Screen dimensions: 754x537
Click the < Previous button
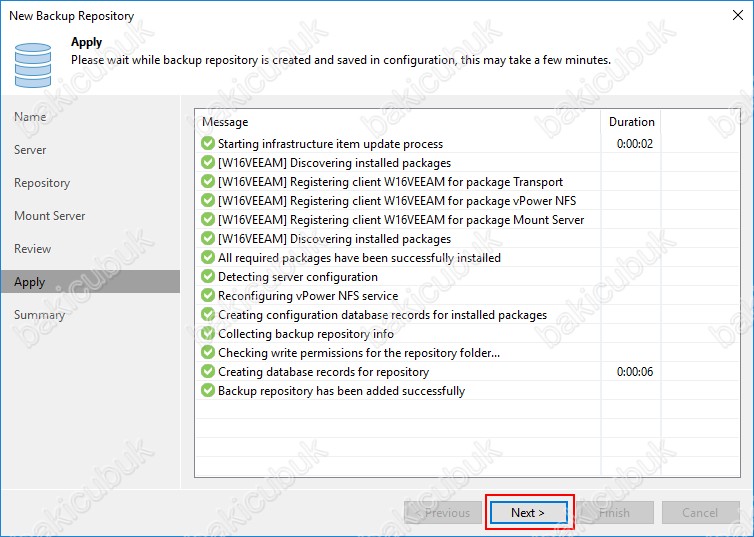click(x=443, y=512)
